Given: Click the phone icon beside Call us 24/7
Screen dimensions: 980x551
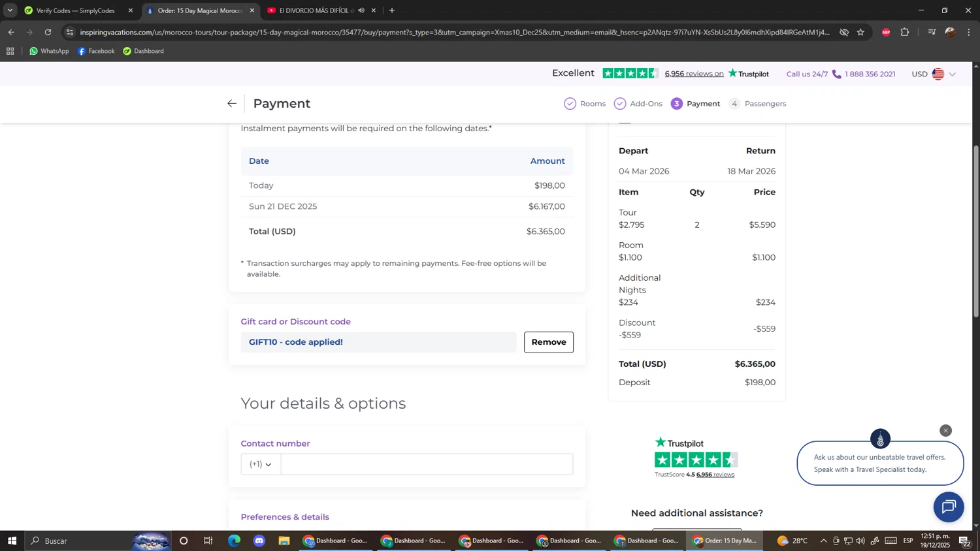Looking at the screenshot, I should click(836, 74).
